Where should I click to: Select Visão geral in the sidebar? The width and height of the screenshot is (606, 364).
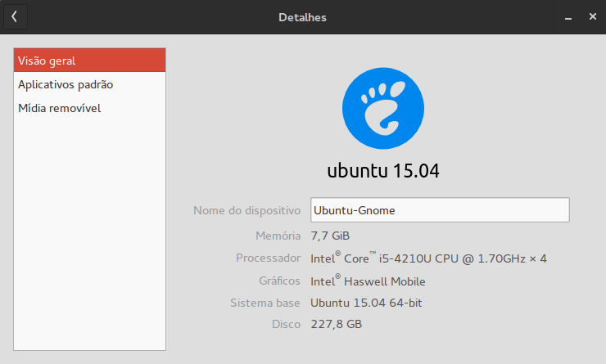pyautogui.click(x=89, y=61)
